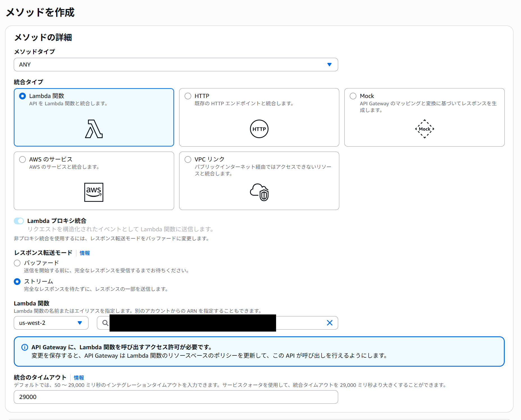
Task: Click the Mock diamond icon
Action: (424, 129)
